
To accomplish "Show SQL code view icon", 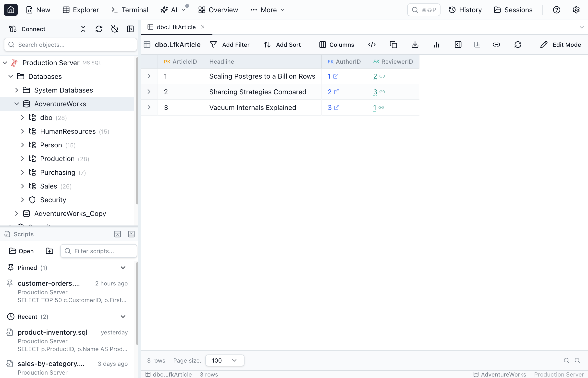I will tap(372, 45).
